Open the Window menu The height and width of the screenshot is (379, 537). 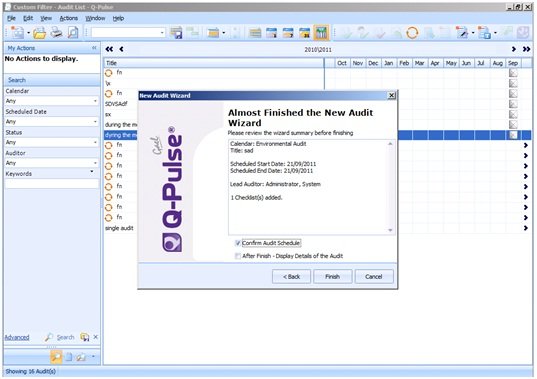click(95, 18)
